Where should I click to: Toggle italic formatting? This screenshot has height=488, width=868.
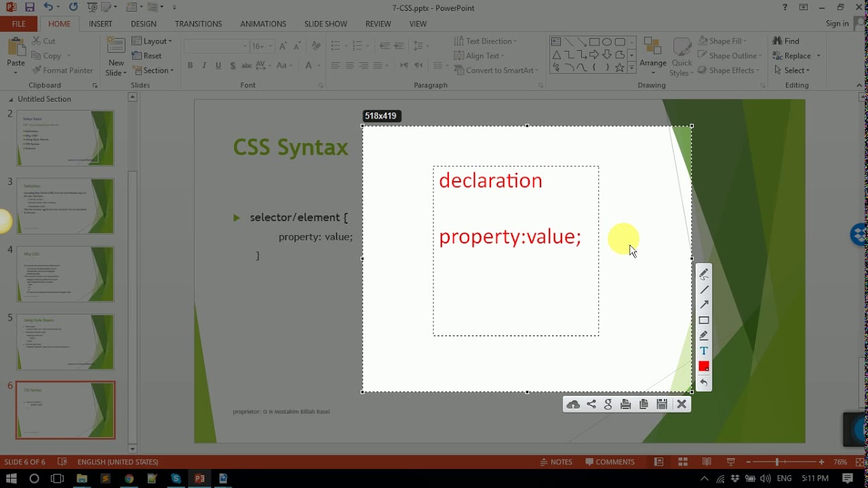[x=204, y=66]
